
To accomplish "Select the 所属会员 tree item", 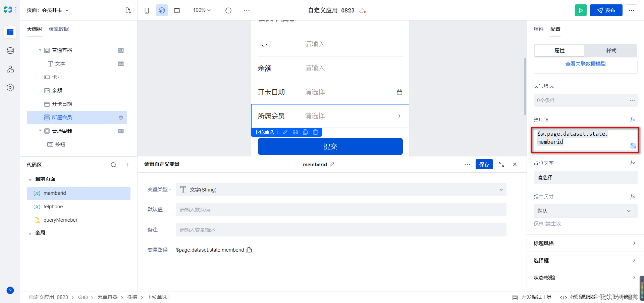I will click(77, 118).
